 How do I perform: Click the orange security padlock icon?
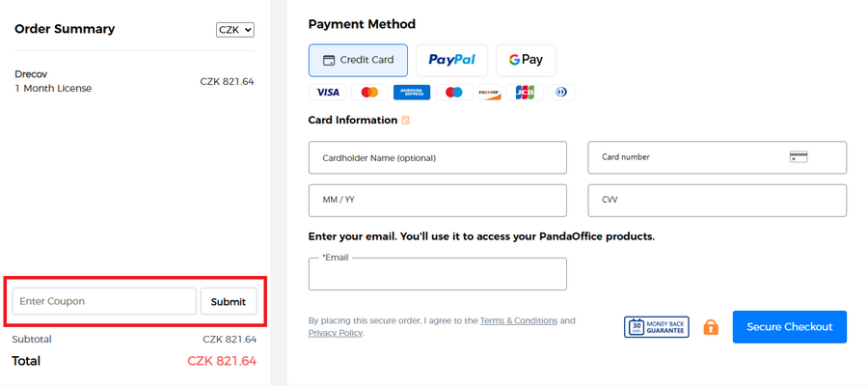711,327
